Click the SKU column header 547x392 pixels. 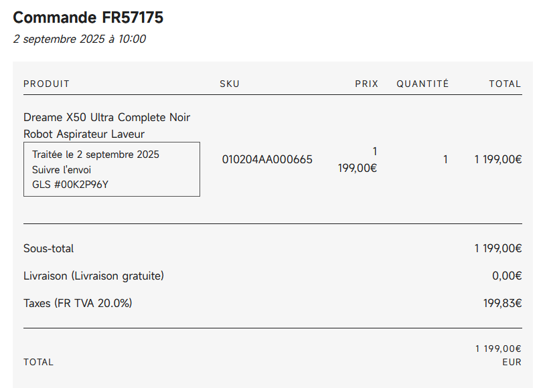[230, 84]
